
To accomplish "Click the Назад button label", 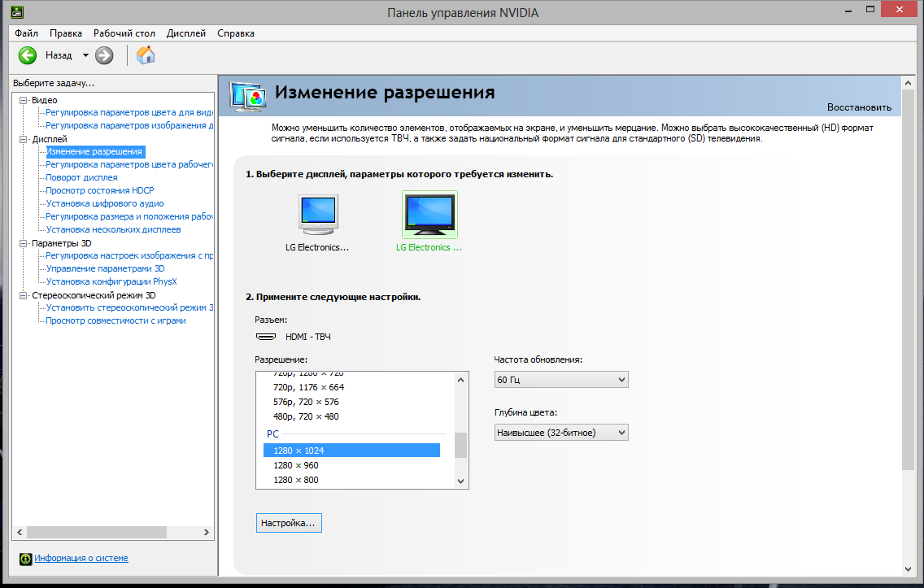I will 59,55.
